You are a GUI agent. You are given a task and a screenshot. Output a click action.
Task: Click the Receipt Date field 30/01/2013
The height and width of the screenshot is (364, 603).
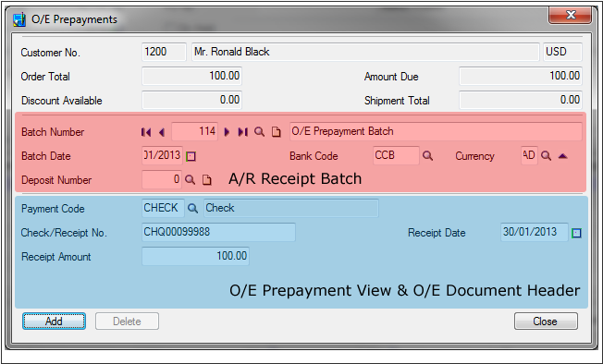click(535, 232)
